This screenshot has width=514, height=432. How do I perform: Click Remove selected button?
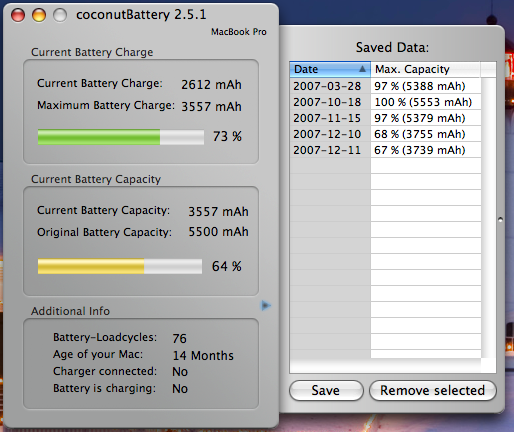[433, 390]
